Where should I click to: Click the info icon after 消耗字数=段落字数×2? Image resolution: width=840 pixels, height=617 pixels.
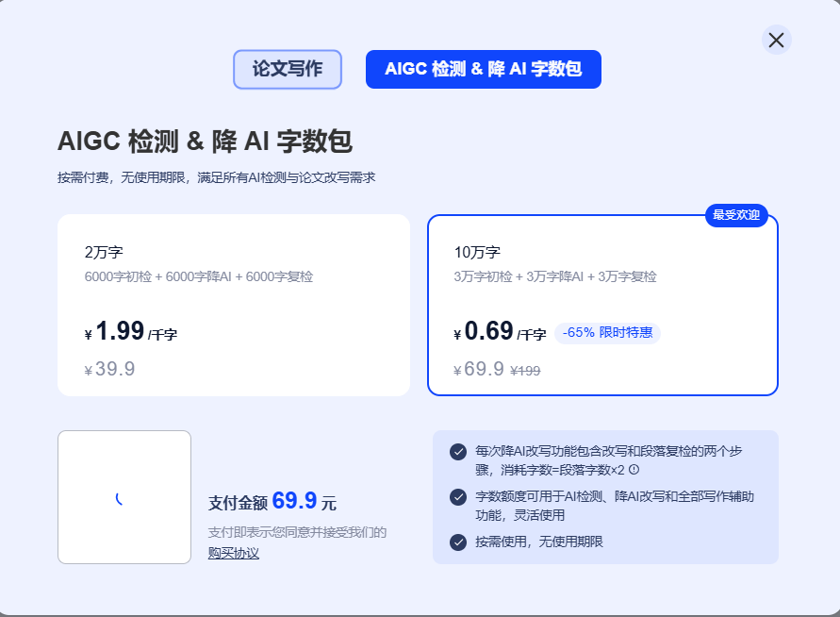coord(634,471)
